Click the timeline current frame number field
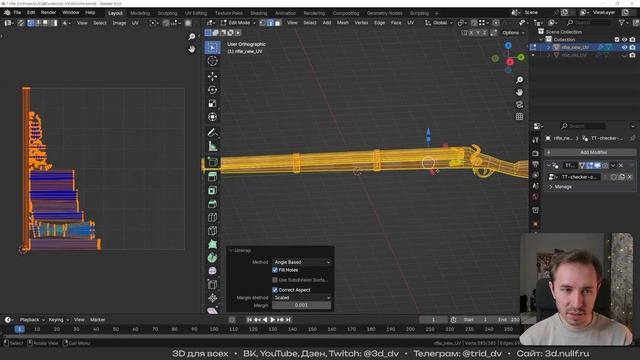 (433, 320)
